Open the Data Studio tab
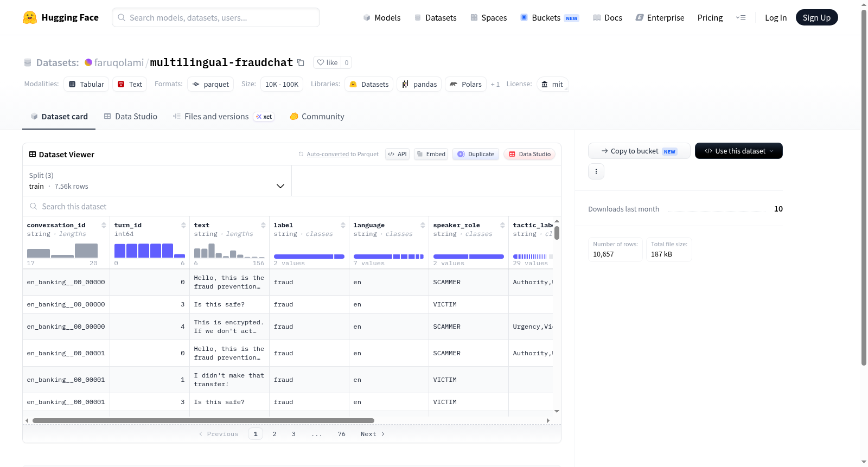 point(131,117)
